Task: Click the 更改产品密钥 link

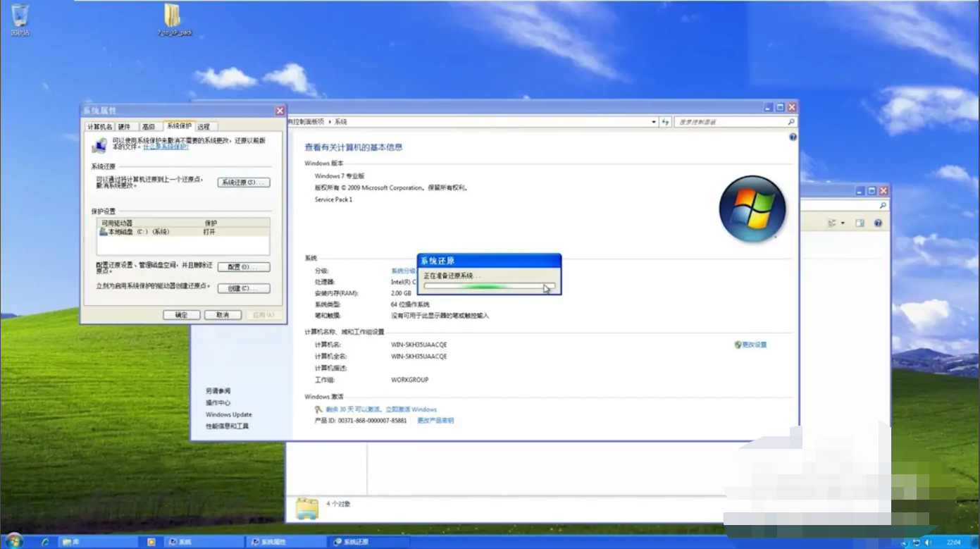Action: (435, 421)
